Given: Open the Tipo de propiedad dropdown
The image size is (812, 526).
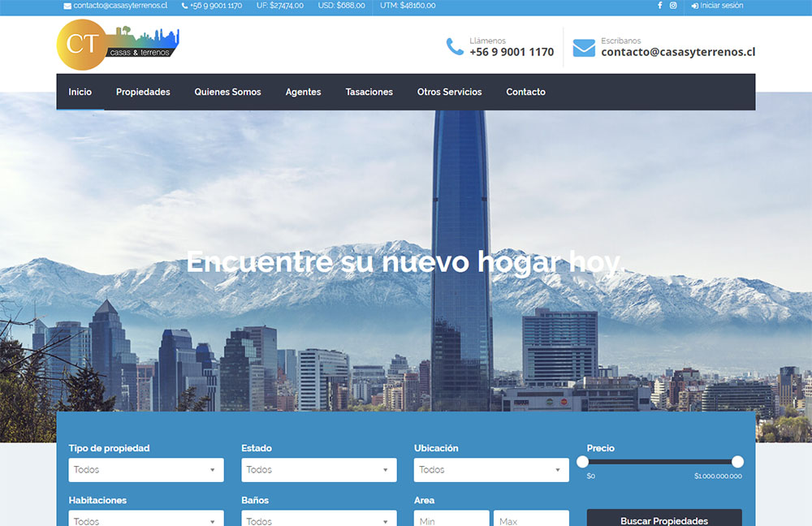Looking at the screenshot, I should tap(146, 470).
